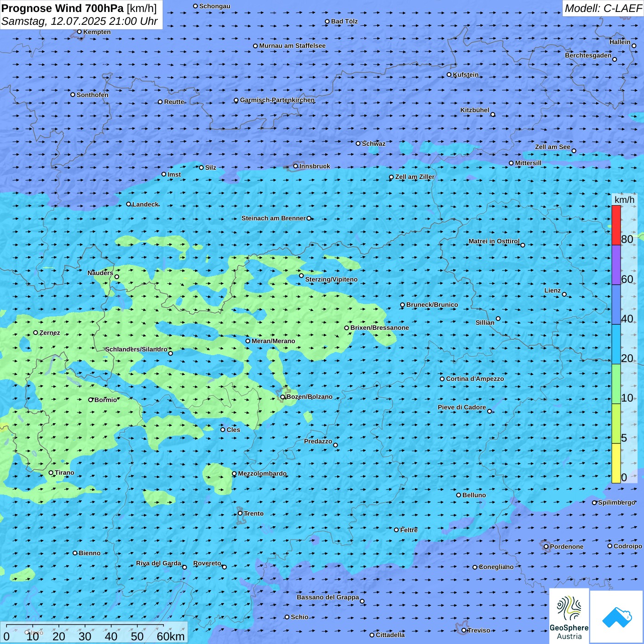Click the 'Modell: C-LAEF' label

[x=603, y=8]
